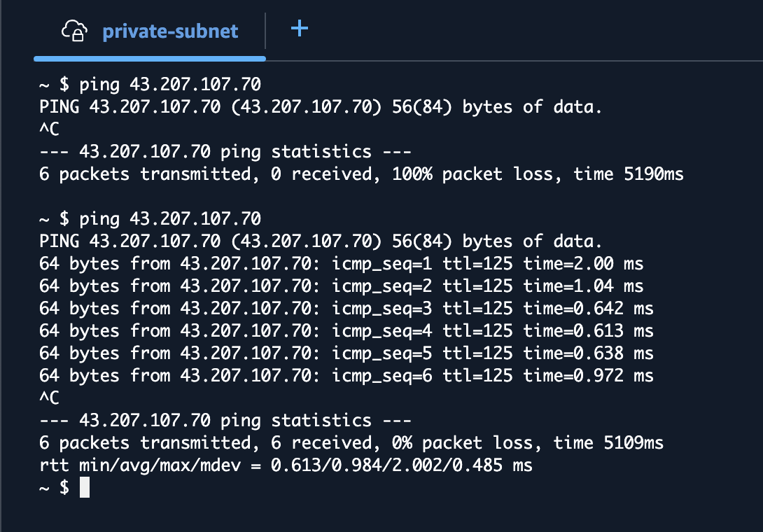Click the icmp_seq=2 reply line
The image size is (763, 532).
pos(341,286)
